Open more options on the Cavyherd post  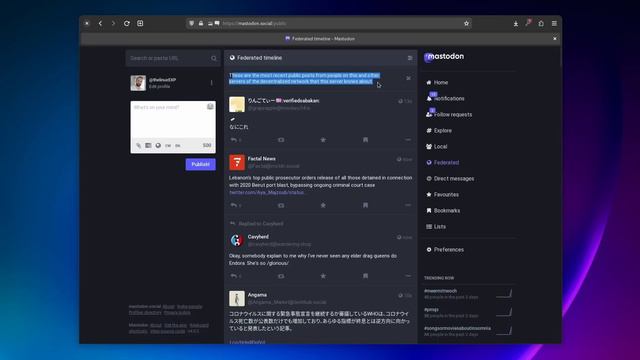point(408,276)
